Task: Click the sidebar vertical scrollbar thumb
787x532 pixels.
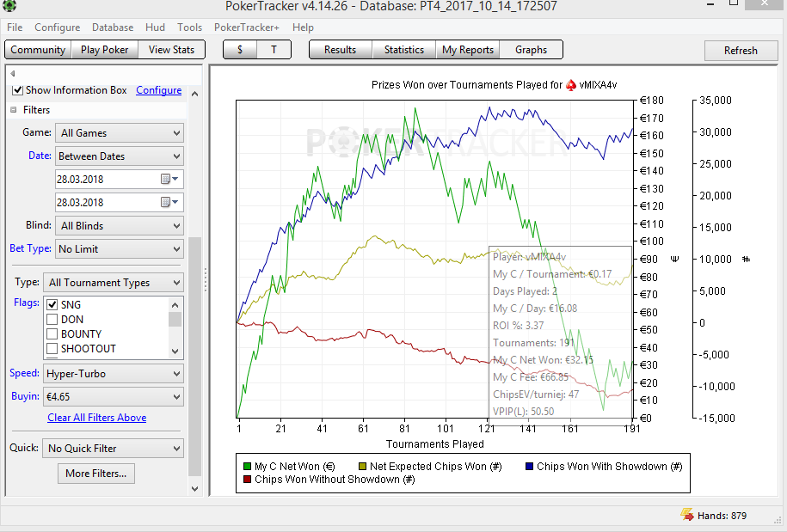Action: click(194, 356)
